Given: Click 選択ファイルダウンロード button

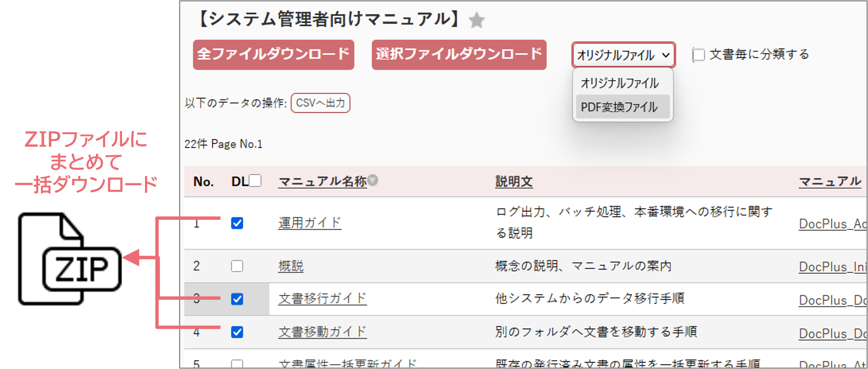Looking at the screenshot, I should [459, 55].
